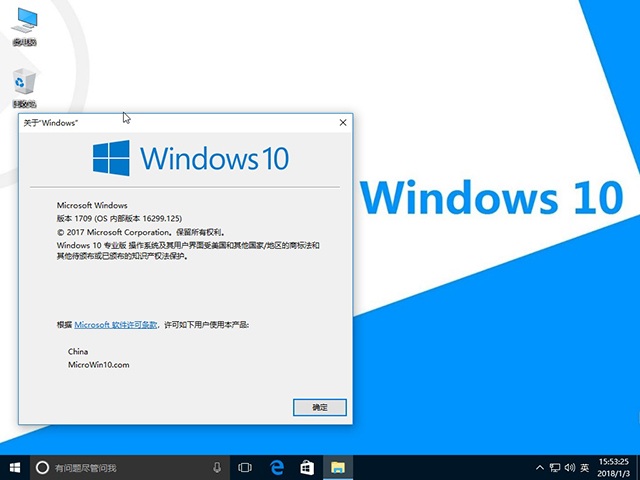Switch the input language indicator 英
Image resolution: width=640 pixels, height=480 pixels.
click(x=585, y=467)
